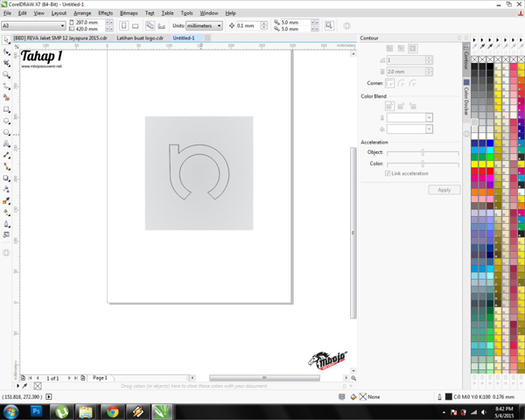525x420 pixels.
Task: Click landscape orientation icon in property bar
Action: (136, 26)
